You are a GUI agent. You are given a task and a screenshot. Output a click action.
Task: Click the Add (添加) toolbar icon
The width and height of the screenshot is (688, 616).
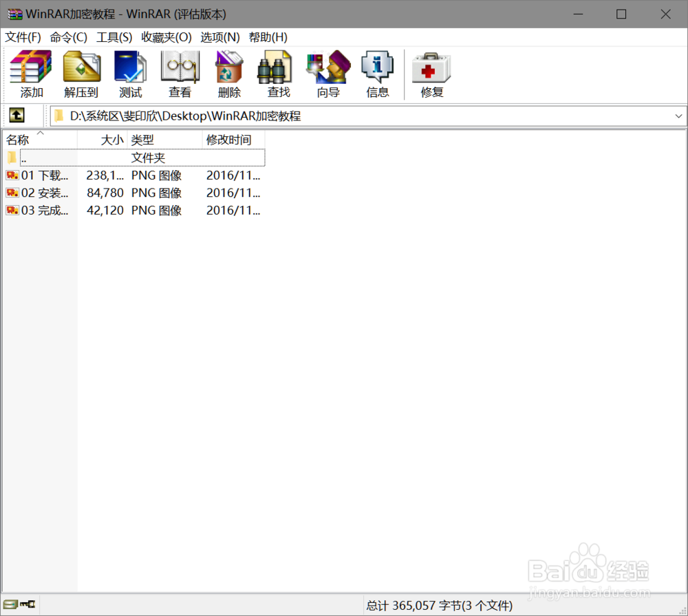pos(31,74)
